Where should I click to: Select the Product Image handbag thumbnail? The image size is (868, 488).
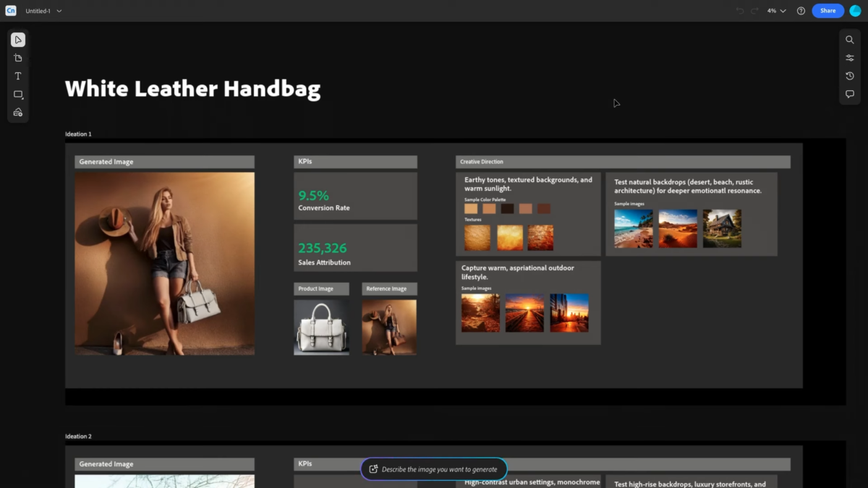point(321,328)
